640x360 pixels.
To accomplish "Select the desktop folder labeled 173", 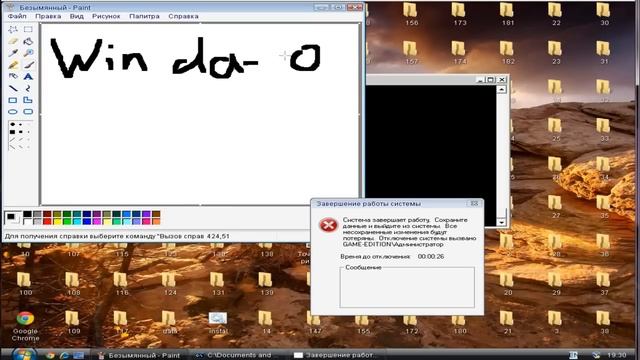I will 459,14.
